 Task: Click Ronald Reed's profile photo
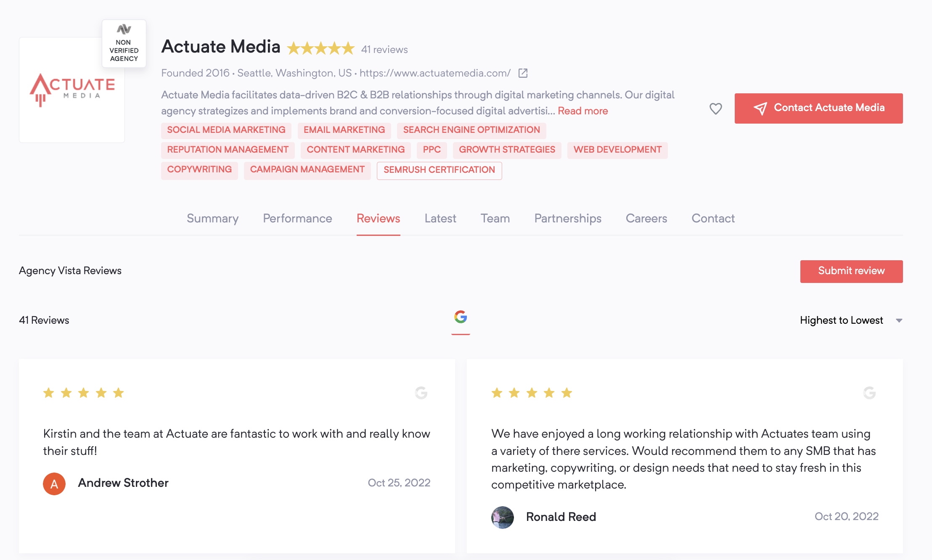coord(503,517)
